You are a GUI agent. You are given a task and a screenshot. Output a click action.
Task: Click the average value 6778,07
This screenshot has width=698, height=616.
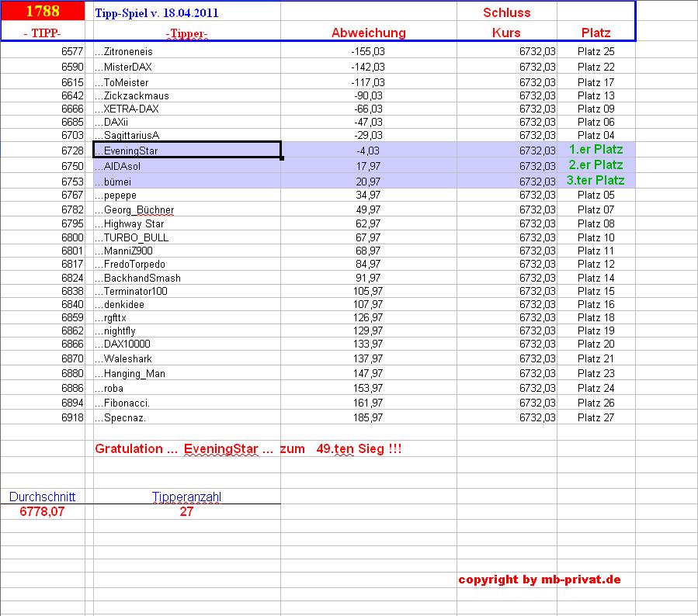pyautogui.click(x=43, y=511)
